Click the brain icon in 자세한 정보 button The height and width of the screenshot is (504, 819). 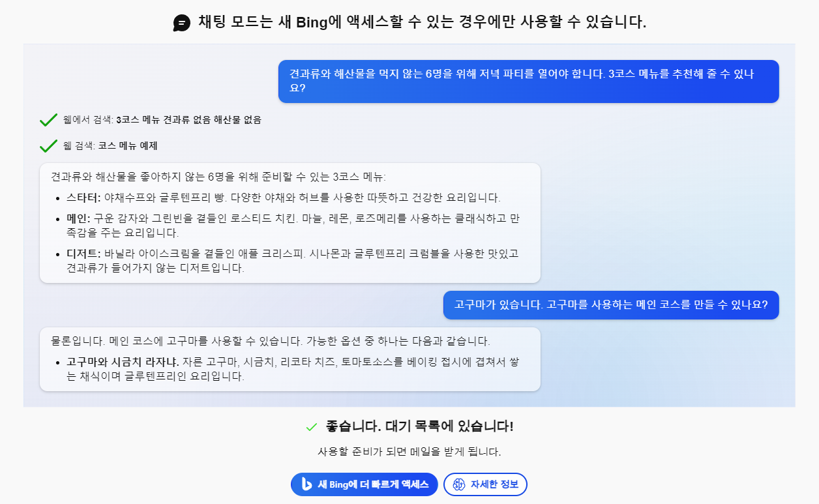tap(459, 484)
